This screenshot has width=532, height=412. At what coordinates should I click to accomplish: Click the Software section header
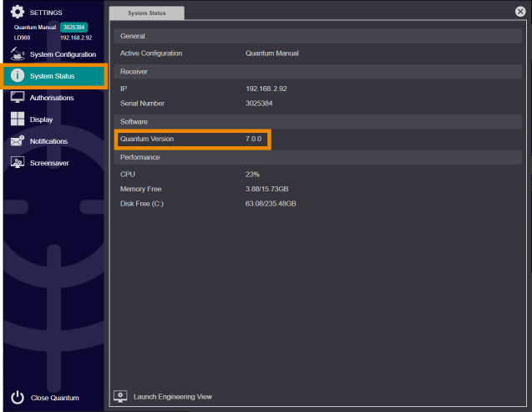[318, 121]
